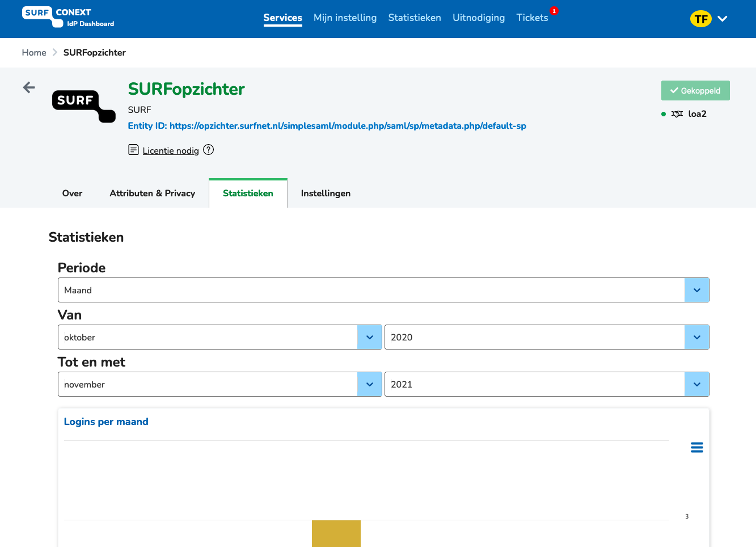Click the Gekoppeld button
The width and height of the screenshot is (756, 547).
[695, 91]
